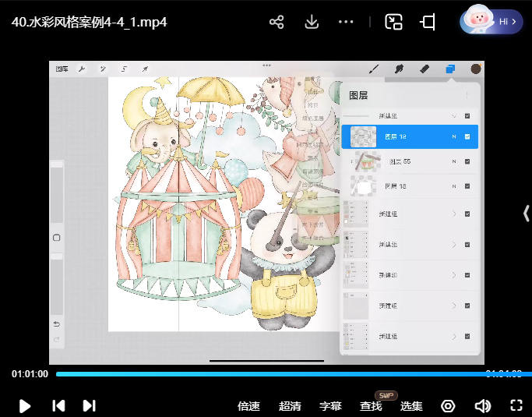Screen dimensions: 532x417
Task: Toggle fullscreen in the video player
Action: (x=516, y=405)
